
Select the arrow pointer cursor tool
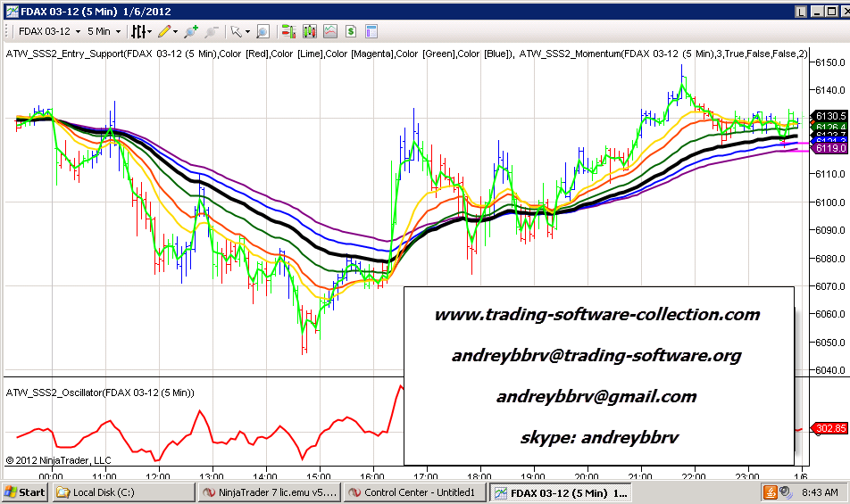[x=237, y=31]
